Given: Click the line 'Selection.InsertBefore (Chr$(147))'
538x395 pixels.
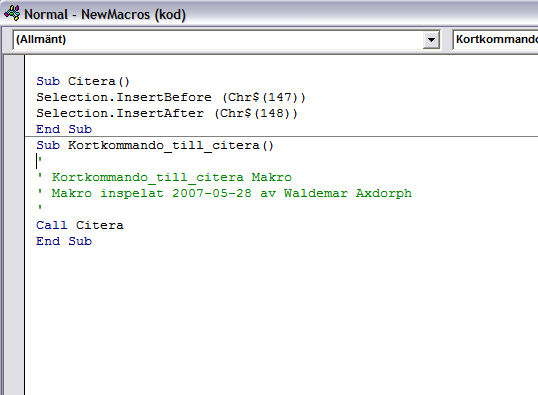Looking at the screenshot, I should coord(171,97).
